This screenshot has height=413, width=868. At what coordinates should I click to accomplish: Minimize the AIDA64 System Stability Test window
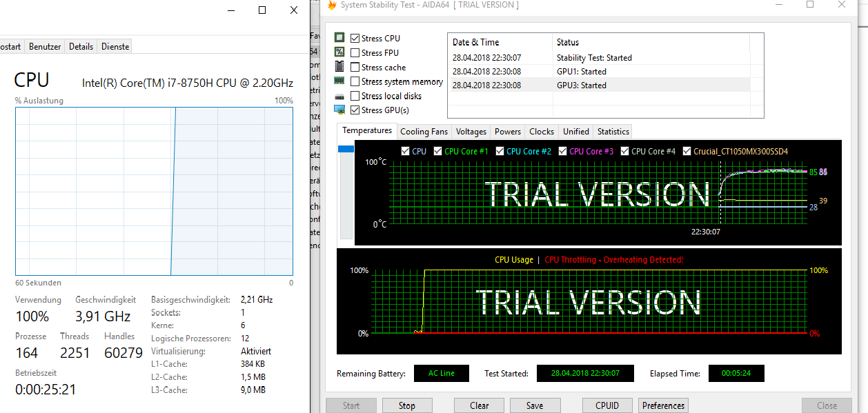779,5
